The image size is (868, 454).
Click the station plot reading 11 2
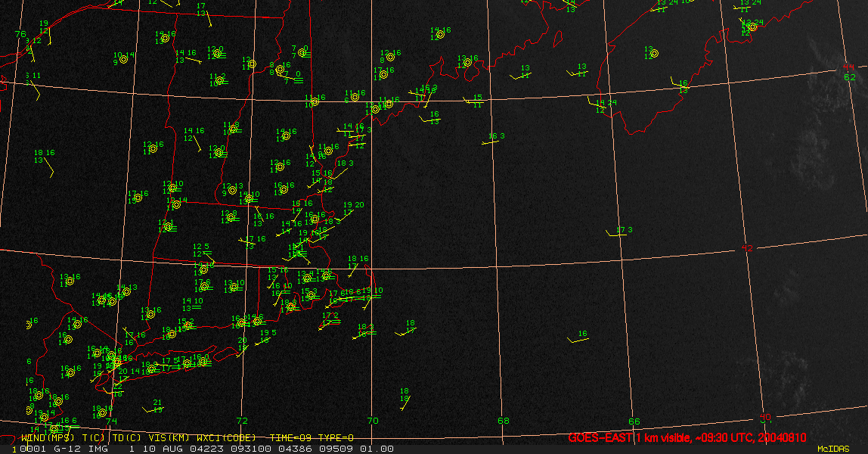(x=219, y=80)
